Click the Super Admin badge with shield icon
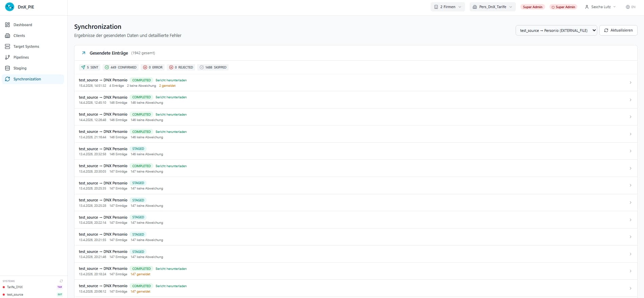This screenshot has width=644, height=298. click(x=563, y=7)
